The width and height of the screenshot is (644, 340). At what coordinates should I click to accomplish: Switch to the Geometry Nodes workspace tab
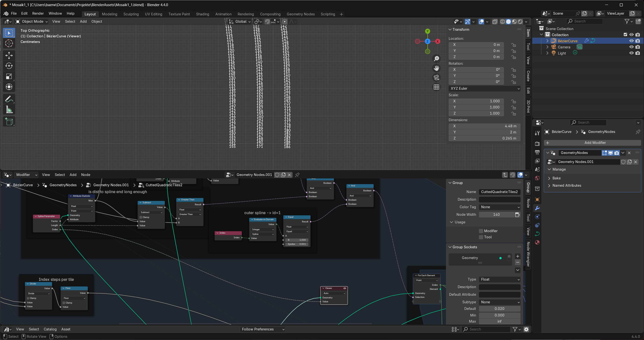(300, 14)
